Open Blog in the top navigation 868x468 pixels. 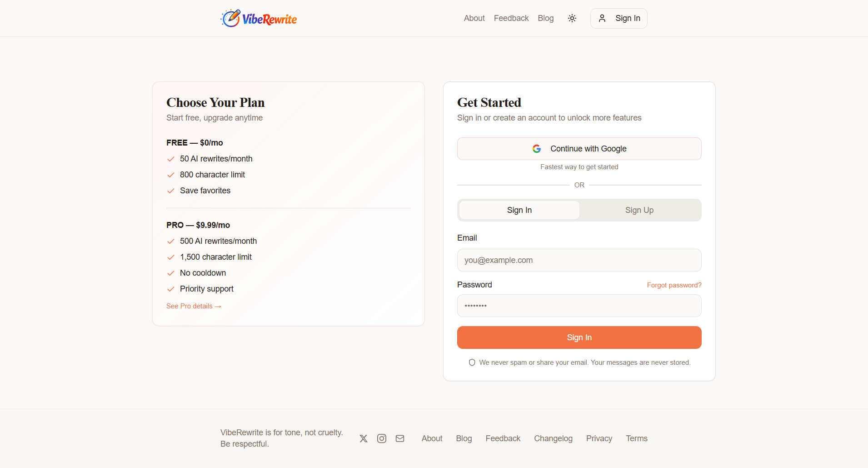546,18
